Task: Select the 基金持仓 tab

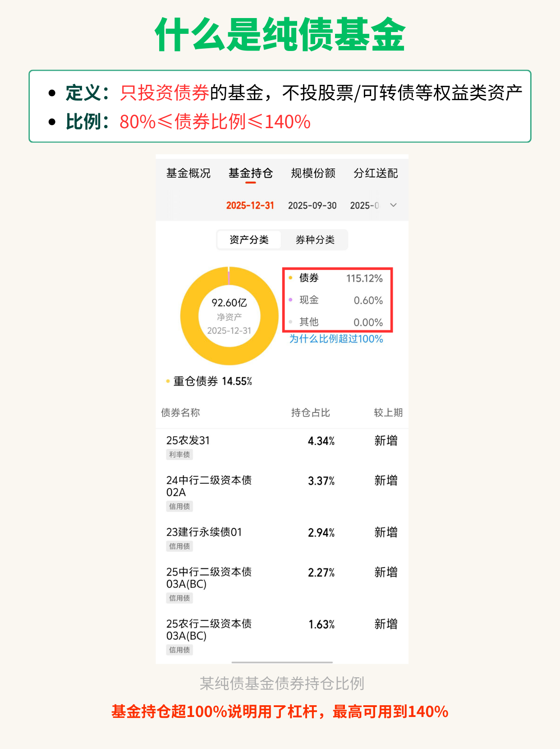Action: (x=251, y=173)
